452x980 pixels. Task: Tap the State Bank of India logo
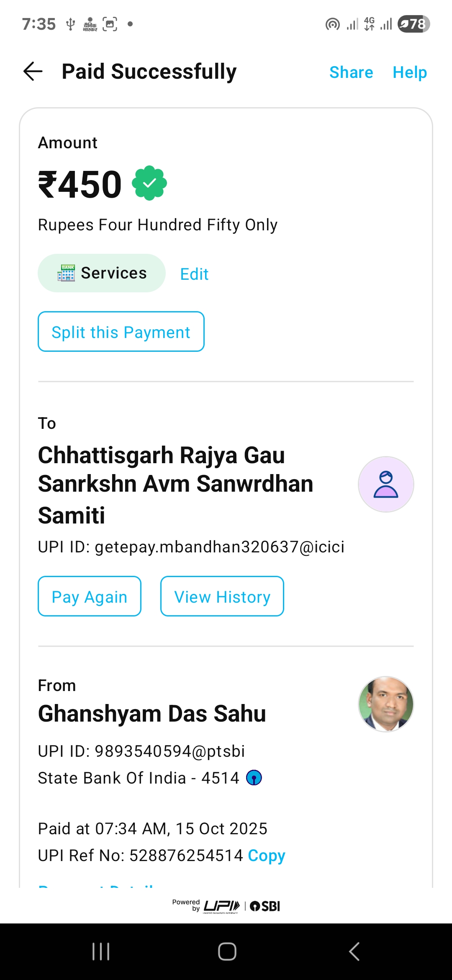pos(254,778)
